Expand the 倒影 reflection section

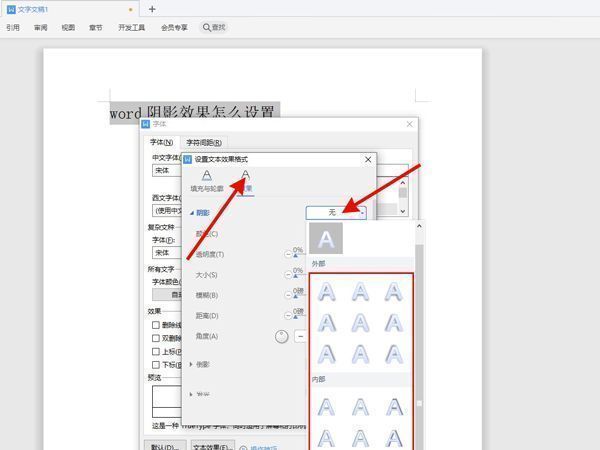coord(191,364)
